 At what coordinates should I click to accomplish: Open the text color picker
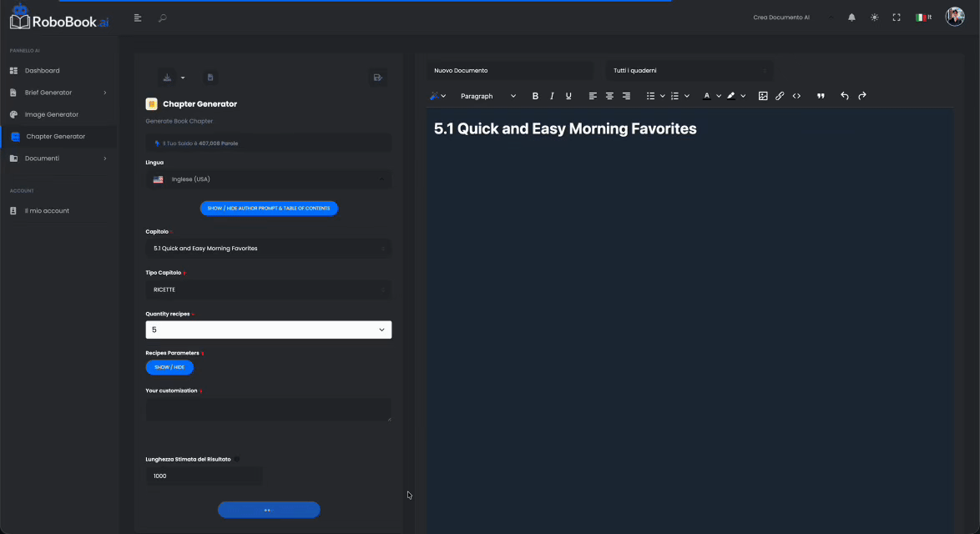click(707, 96)
